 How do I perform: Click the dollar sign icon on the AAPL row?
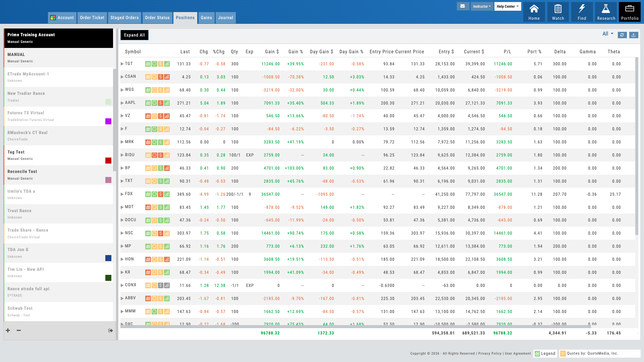(x=161, y=103)
